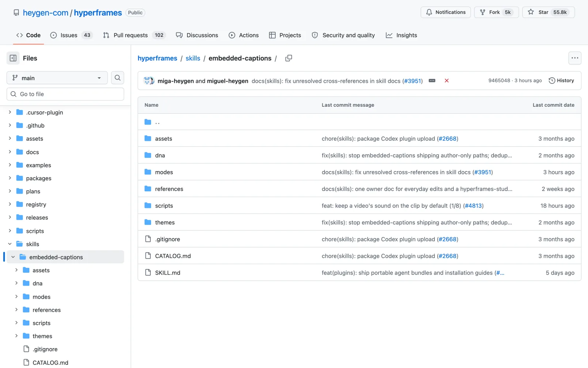Open the Projects tab
The image size is (588, 368).
click(x=285, y=35)
